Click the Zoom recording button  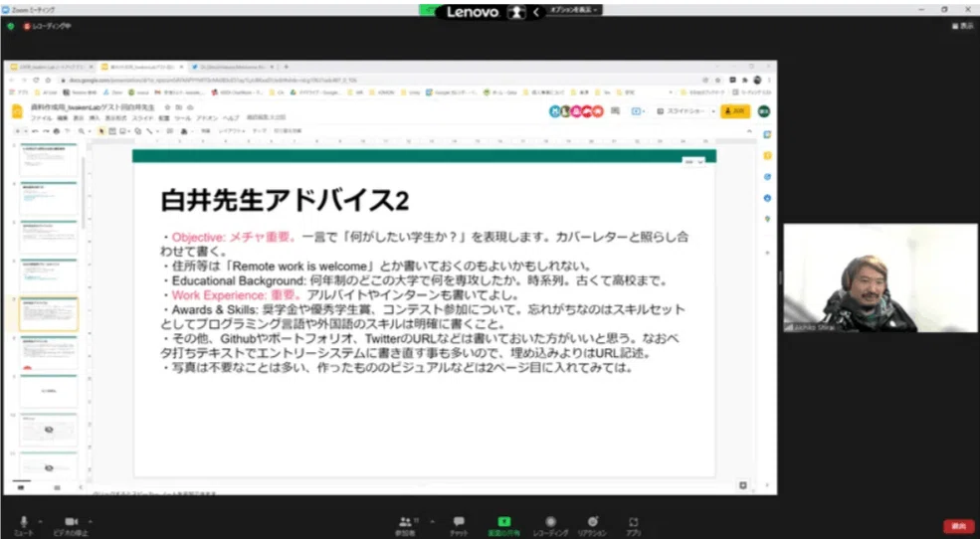[x=550, y=526]
